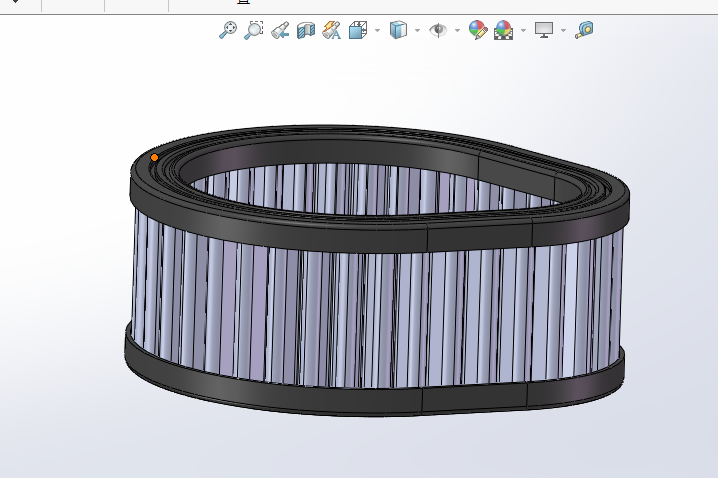Click the Apply Scene icon
This screenshot has width=718, height=478.
(503, 30)
